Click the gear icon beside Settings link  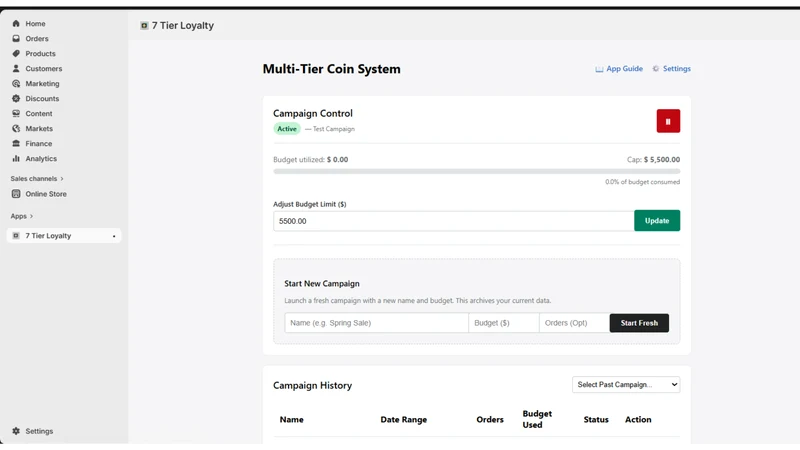click(656, 68)
